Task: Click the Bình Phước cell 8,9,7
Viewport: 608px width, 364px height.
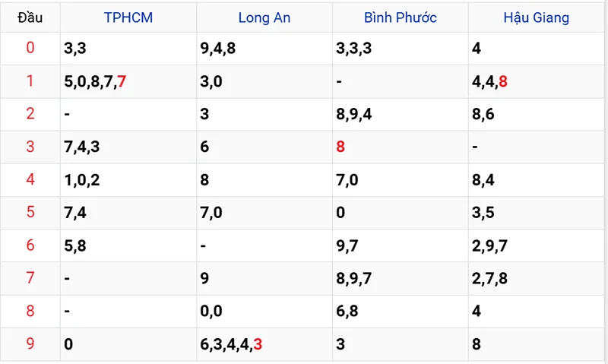Action: pos(353,278)
